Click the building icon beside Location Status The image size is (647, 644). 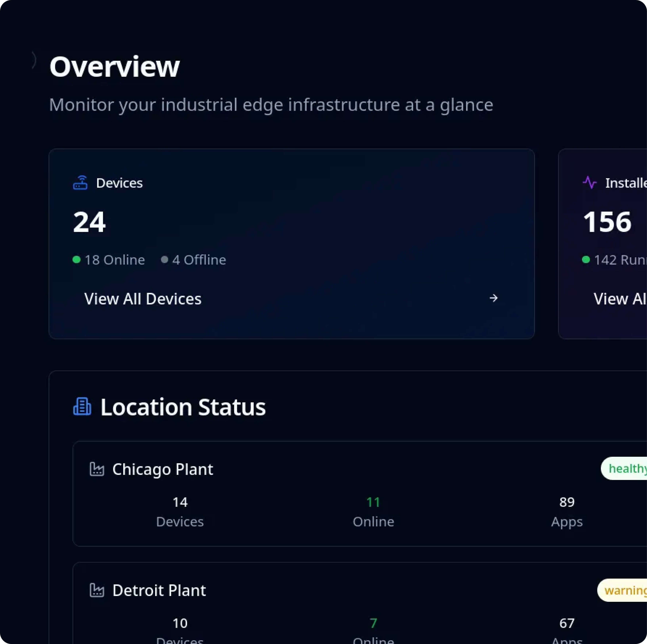point(82,407)
